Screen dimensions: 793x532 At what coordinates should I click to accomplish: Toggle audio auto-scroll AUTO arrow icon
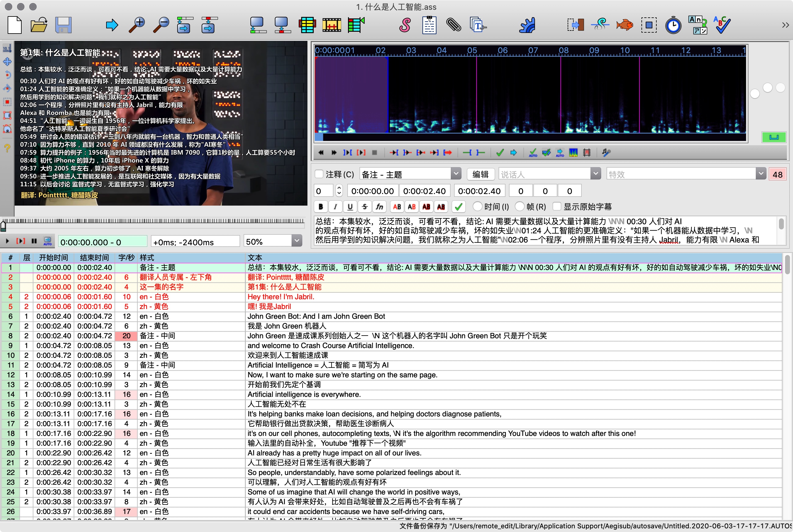pos(560,153)
